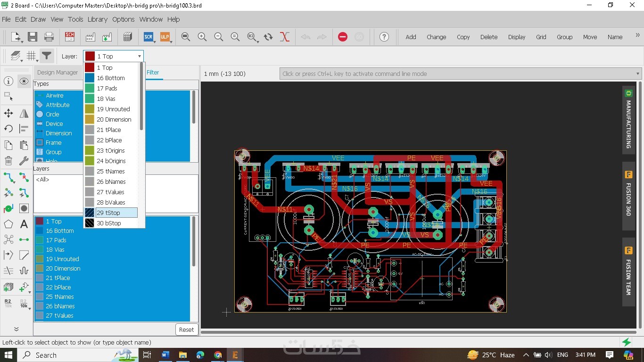Screen dimensions: 644x362
Task: Open the Layer combo box showing 1 Top
Action: point(113,56)
